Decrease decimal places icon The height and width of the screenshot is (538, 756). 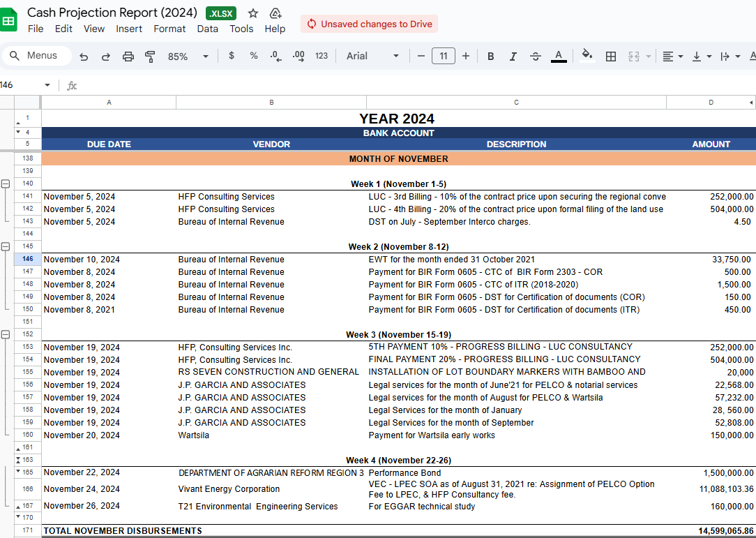click(x=275, y=57)
